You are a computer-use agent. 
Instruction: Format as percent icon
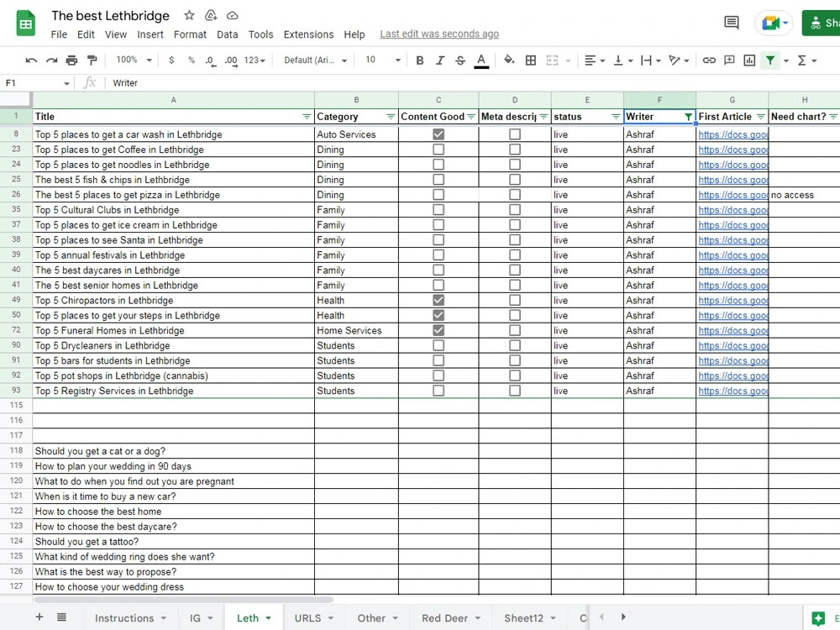point(192,60)
